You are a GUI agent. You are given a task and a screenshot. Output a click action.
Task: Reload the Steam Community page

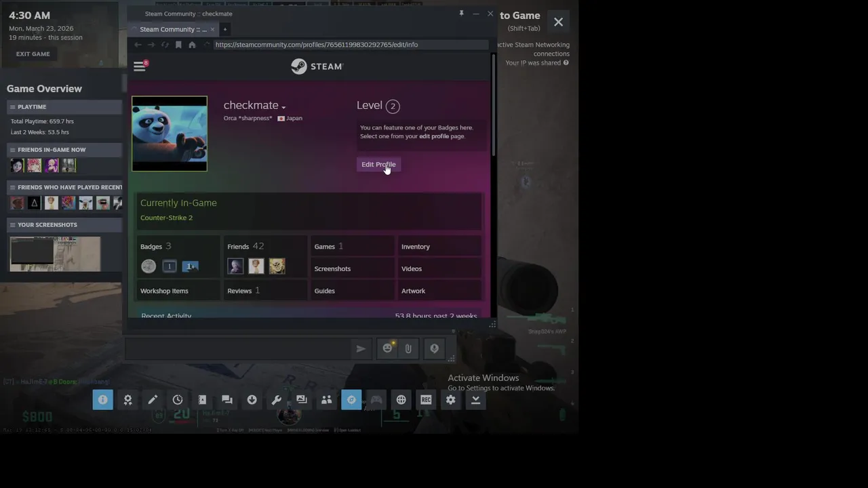click(x=165, y=45)
